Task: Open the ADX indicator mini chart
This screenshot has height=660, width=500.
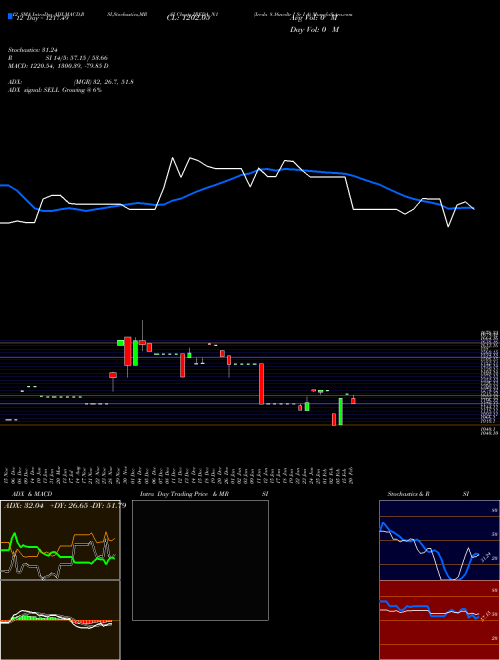Action: pos(60,540)
